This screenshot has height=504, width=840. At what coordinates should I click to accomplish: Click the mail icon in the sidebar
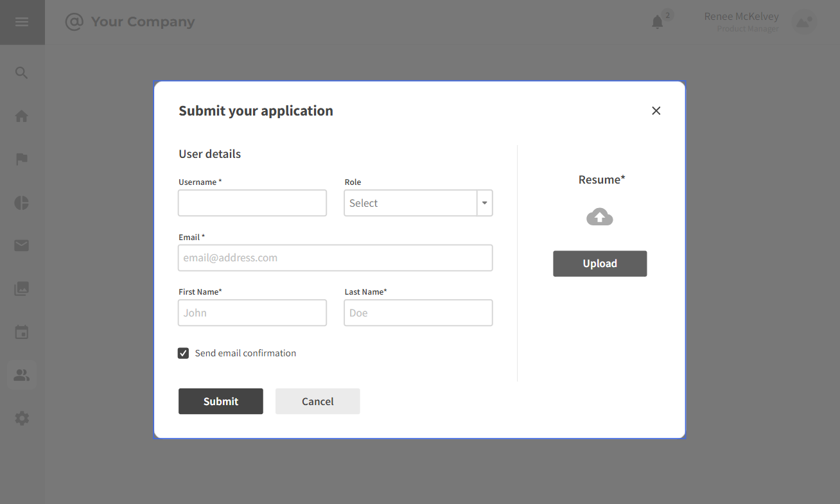point(21,245)
